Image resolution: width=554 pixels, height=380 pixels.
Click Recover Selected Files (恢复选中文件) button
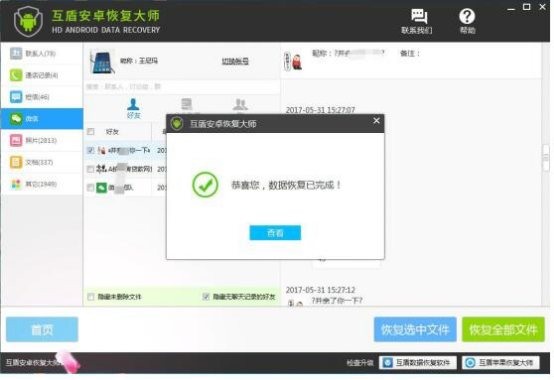coord(415,329)
